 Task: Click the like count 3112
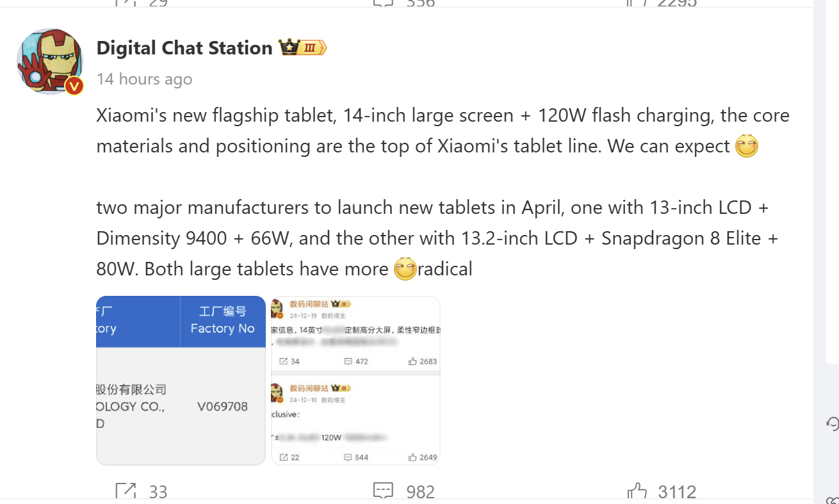[677, 492]
